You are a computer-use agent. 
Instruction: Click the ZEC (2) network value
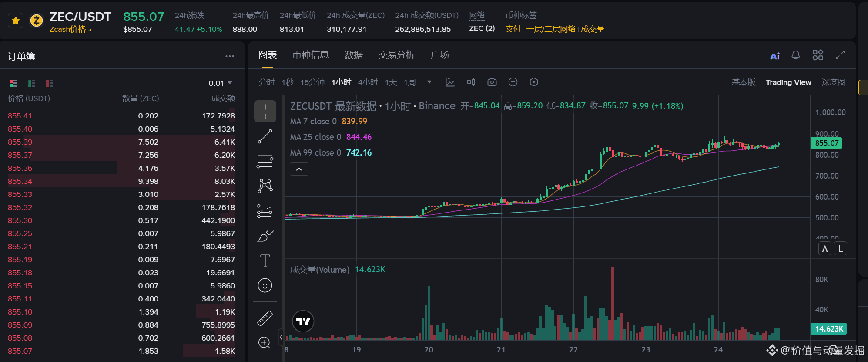(482, 28)
